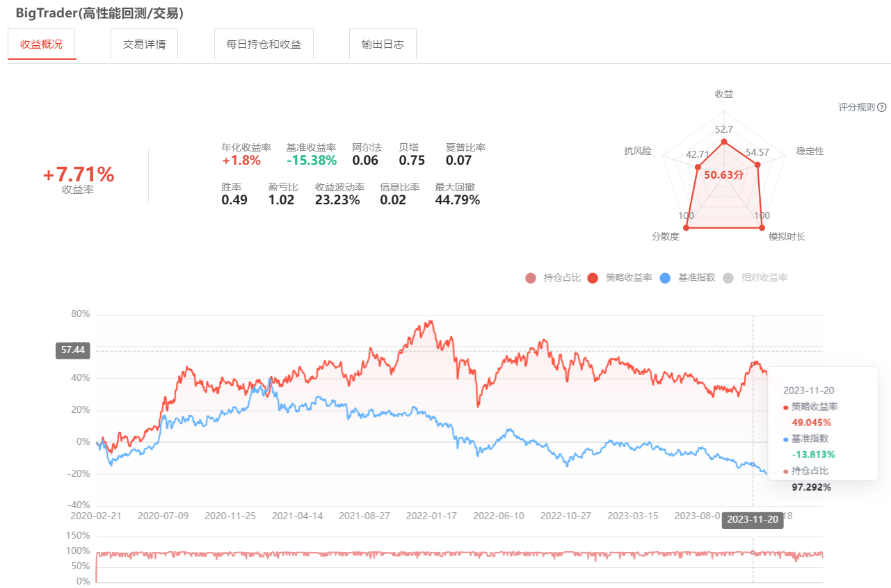891x588 pixels.
Task: Open the 输出日志 tab
Action: [383, 44]
